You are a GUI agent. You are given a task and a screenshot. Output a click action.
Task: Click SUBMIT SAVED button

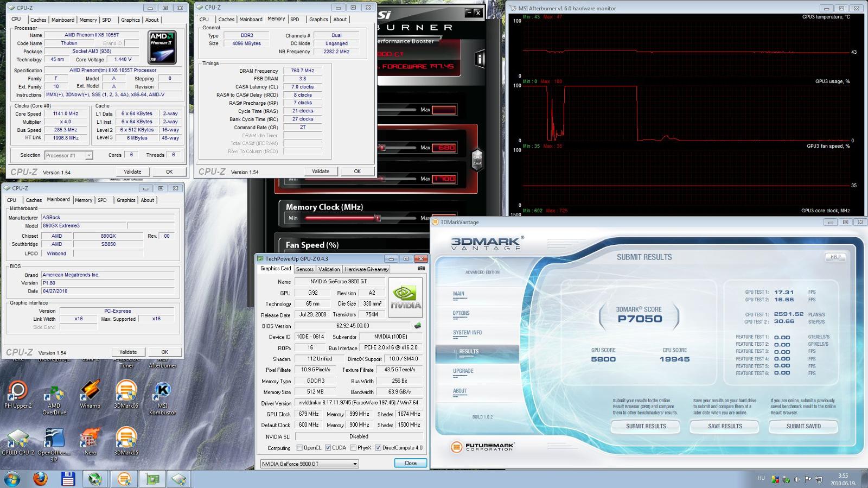803,427
